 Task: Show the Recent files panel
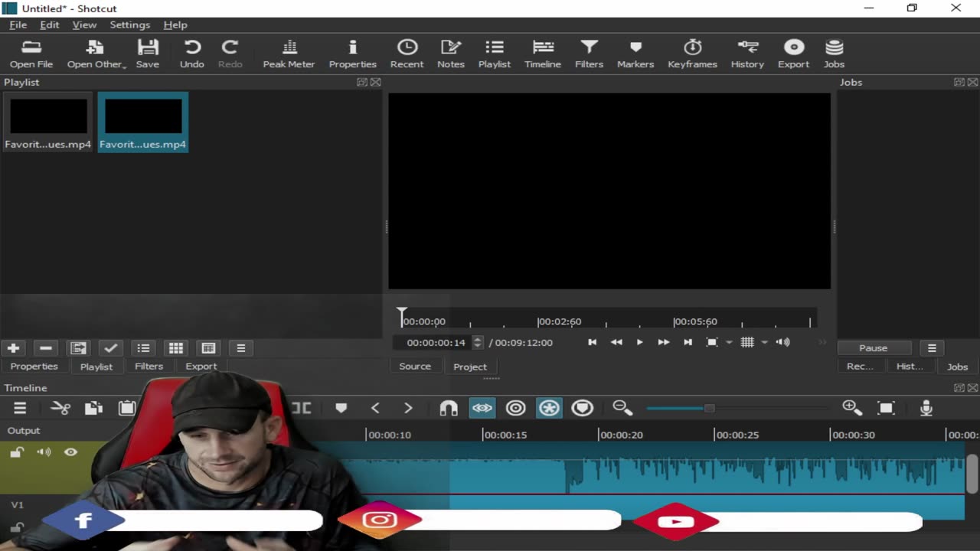coord(407,54)
